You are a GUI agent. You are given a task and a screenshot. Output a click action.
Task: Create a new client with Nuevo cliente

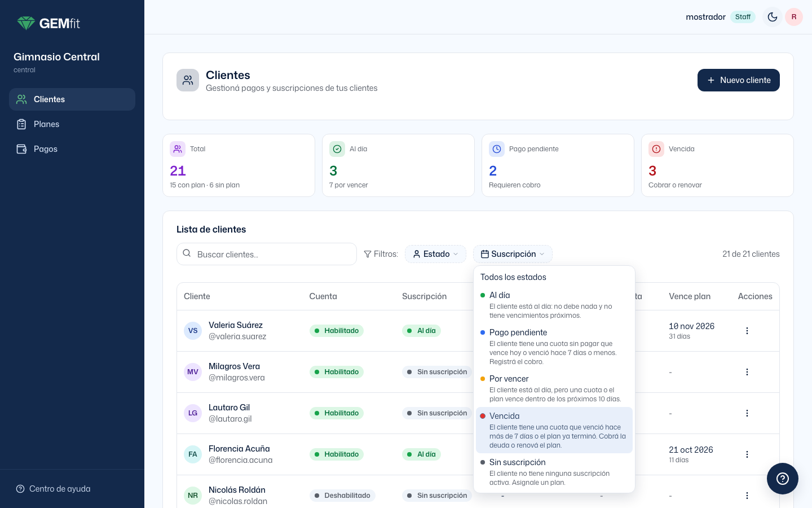click(739, 80)
